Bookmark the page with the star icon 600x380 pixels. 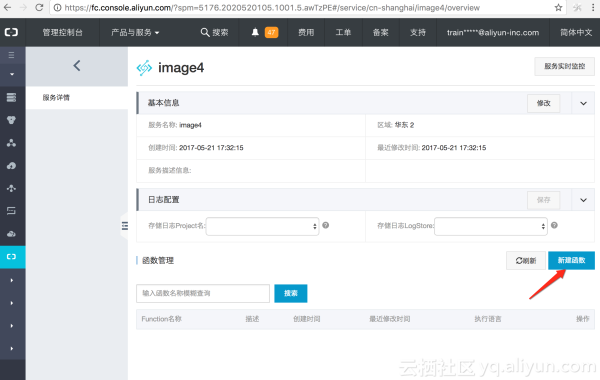click(558, 8)
